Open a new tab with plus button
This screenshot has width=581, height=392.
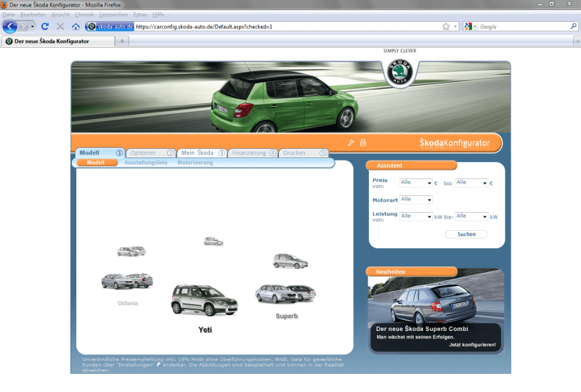122,41
